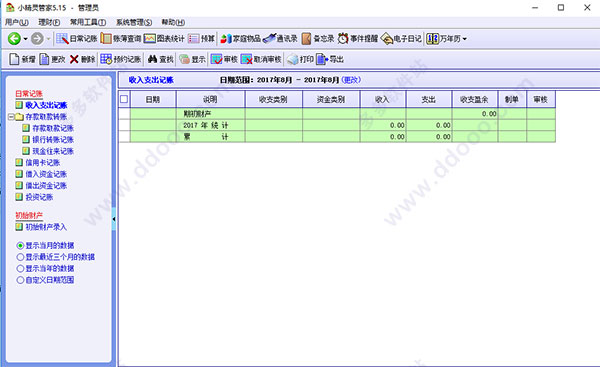This screenshot has width=600, height=367.
Task: Export data with 导出
Action: pyautogui.click(x=330, y=59)
